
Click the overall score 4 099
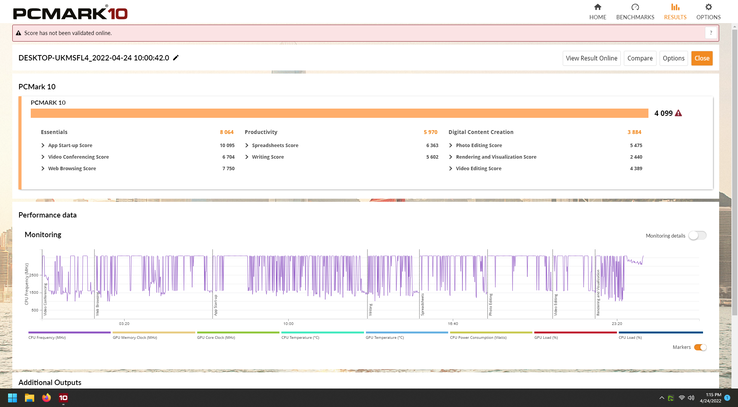pos(663,113)
